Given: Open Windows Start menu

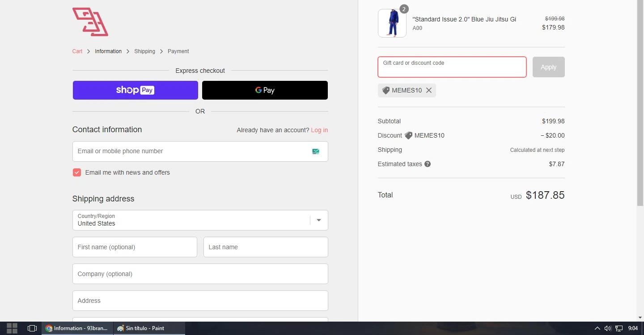Looking at the screenshot, I should tap(12, 328).
